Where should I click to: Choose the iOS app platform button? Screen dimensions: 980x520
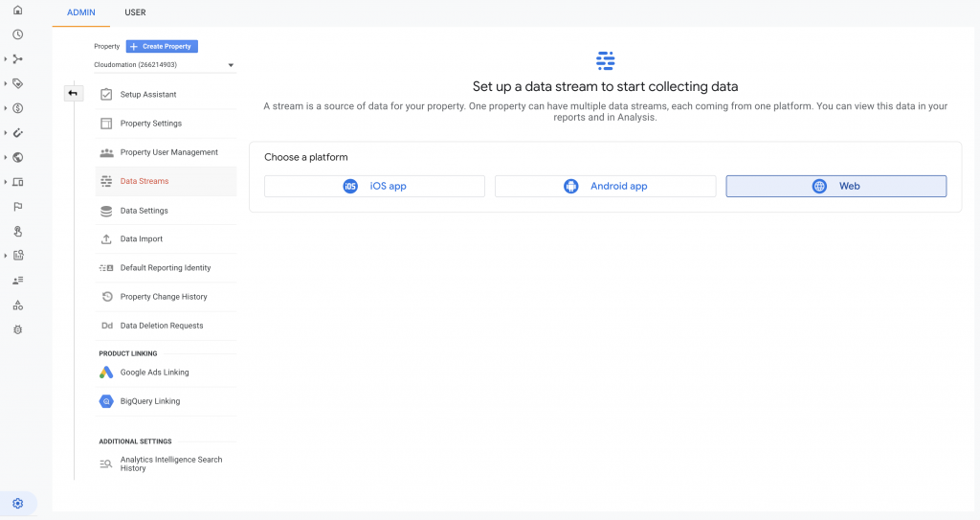point(374,186)
